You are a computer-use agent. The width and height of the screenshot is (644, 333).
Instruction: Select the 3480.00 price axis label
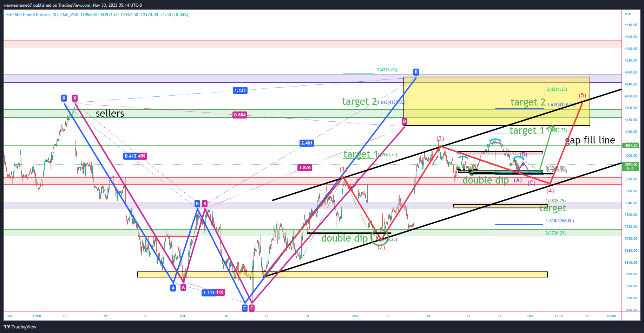coord(631,310)
